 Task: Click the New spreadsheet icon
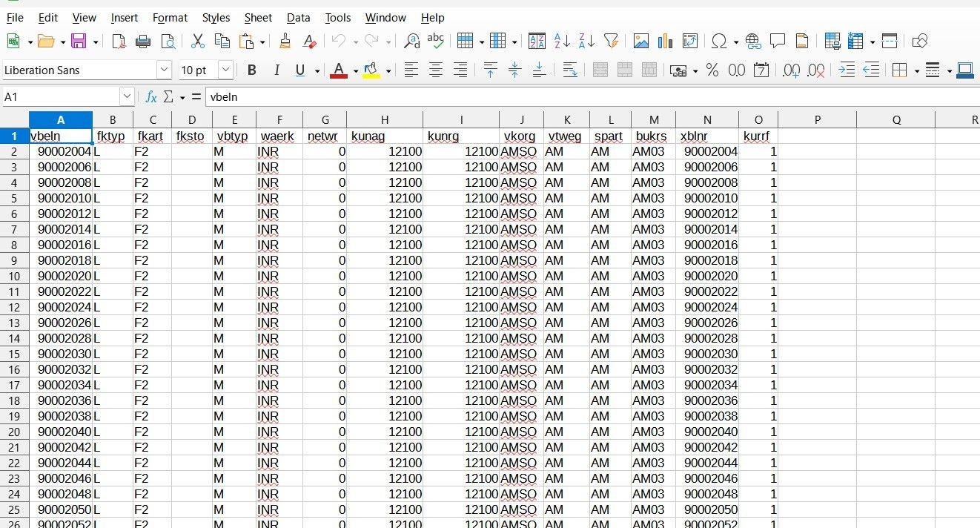[13, 42]
